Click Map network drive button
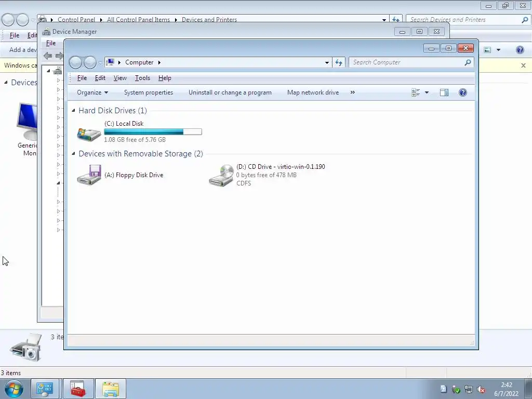Image resolution: width=532 pixels, height=399 pixels. coord(313,92)
